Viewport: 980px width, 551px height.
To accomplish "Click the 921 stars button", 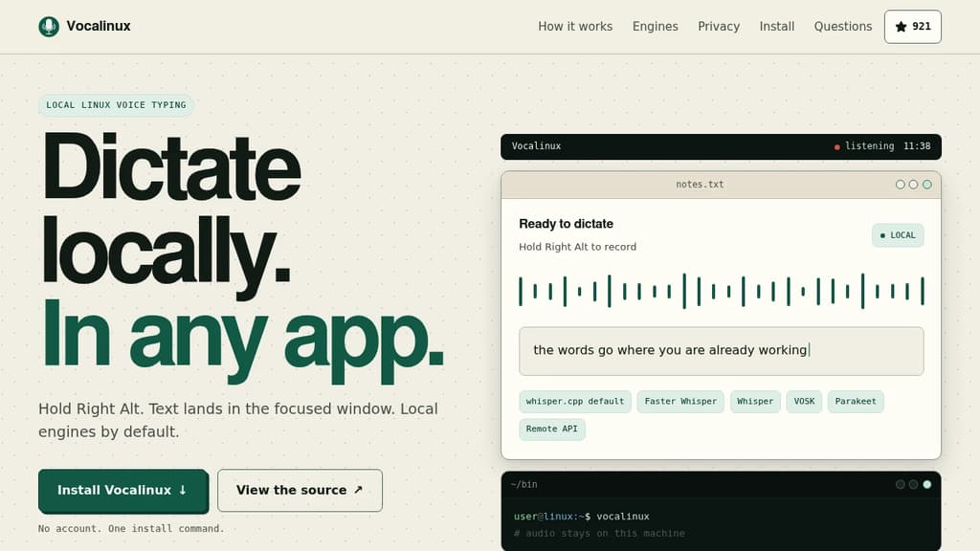I will (912, 26).
